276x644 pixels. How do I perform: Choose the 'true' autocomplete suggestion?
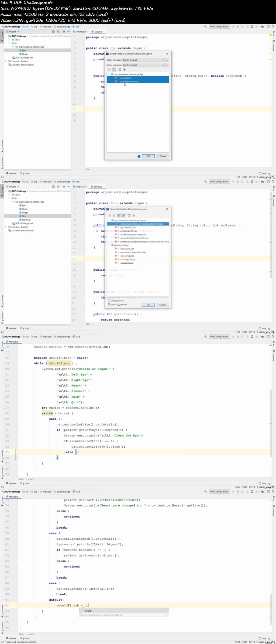[x=124, y=611]
